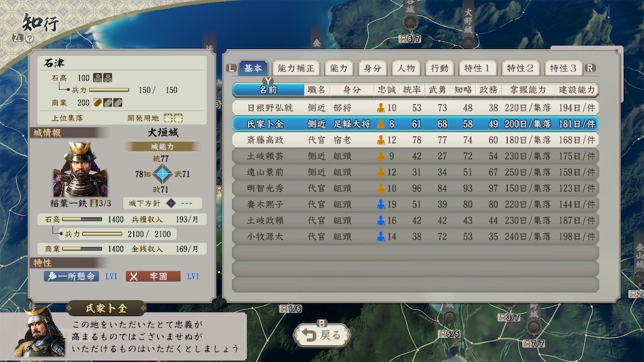This screenshot has width=644, height=362.
Task: Select officer 土岐政頼 row
Action: pos(415,220)
